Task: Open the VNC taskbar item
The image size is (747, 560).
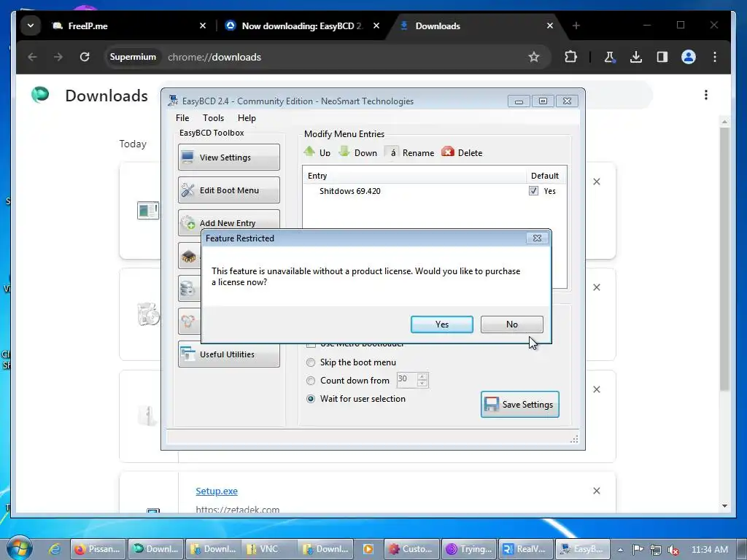Action: [x=268, y=549]
